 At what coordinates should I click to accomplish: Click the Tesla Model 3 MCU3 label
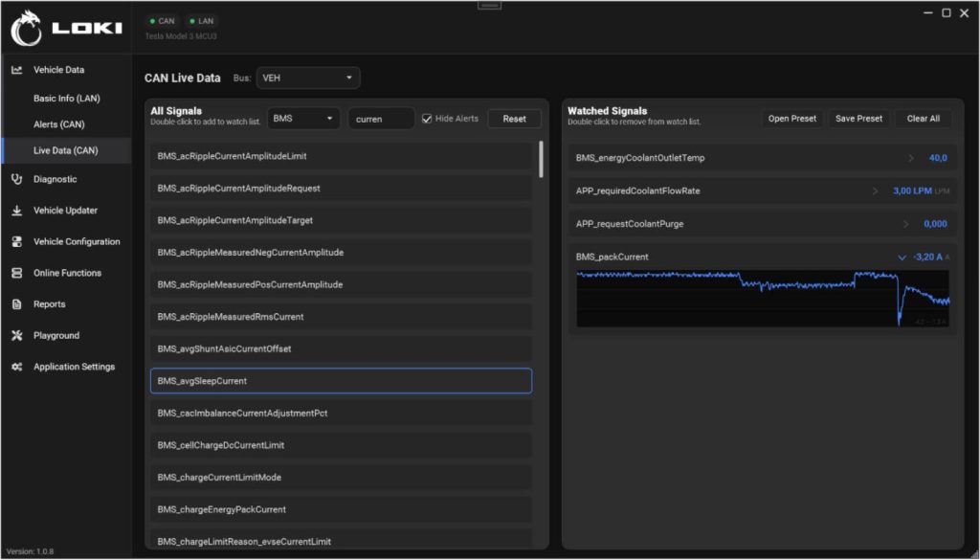click(181, 36)
